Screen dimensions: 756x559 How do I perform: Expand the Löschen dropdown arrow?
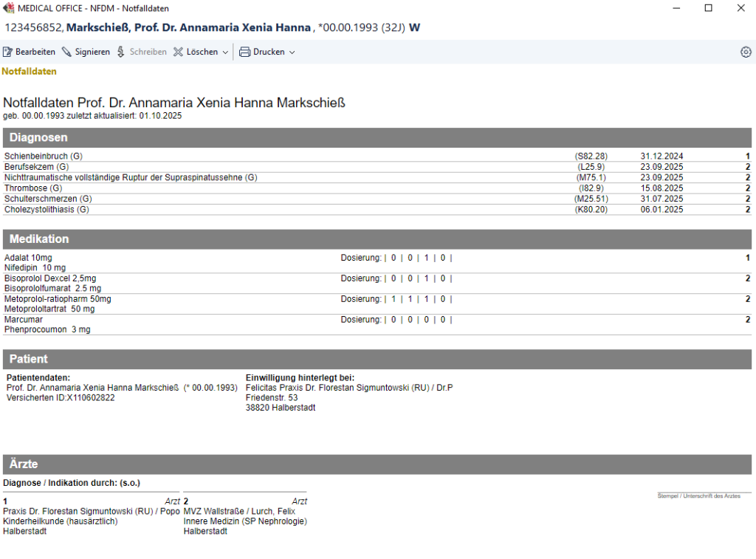pyautogui.click(x=225, y=52)
